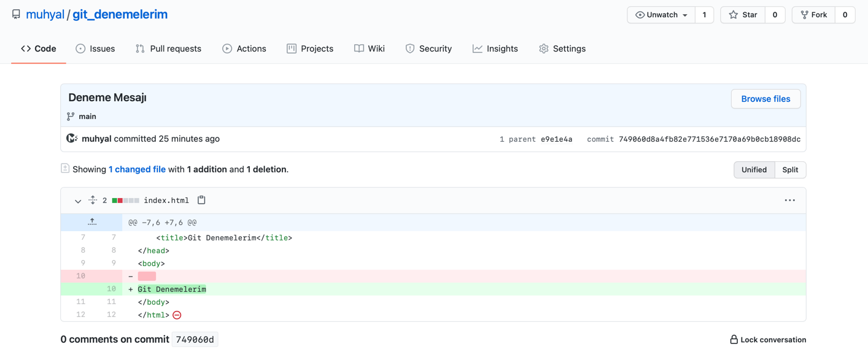Select the Unified diff view
The image size is (868, 352).
[x=754, y=170]
